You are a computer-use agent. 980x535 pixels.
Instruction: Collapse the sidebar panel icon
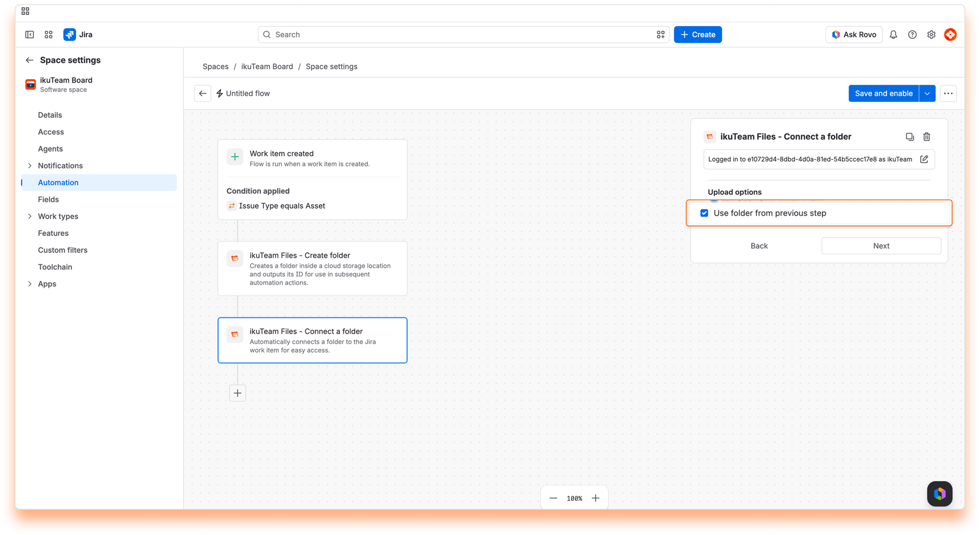(30, 35)
